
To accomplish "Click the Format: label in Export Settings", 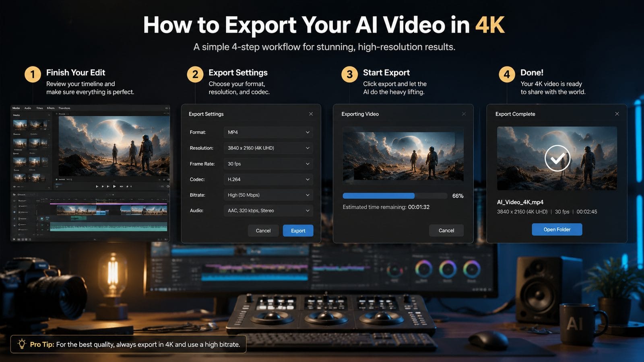I will pos(198,132).
